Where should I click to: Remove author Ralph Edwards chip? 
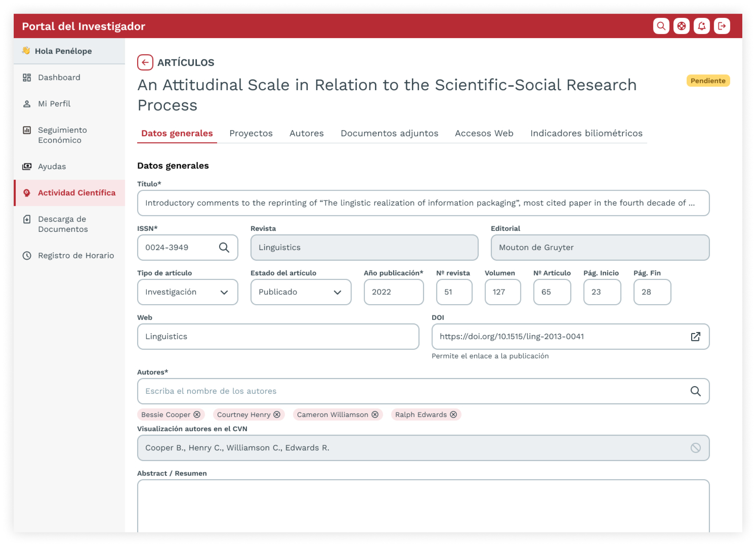453,414
